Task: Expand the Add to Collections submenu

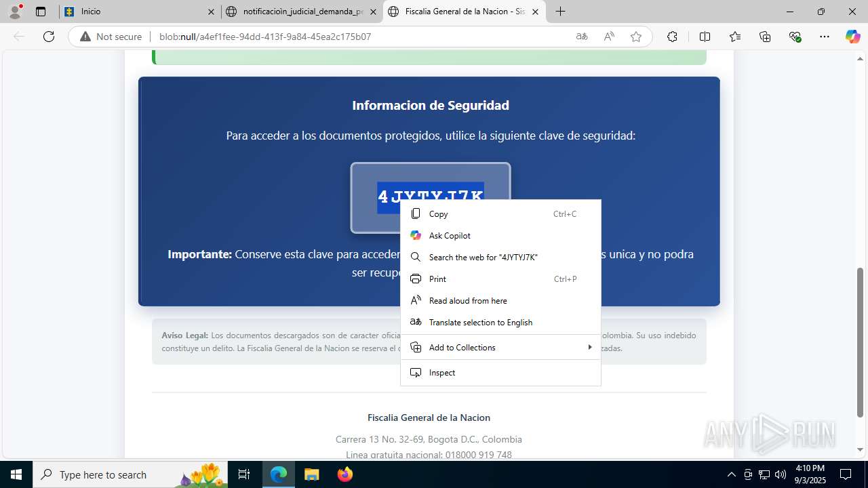Action: tap(500, 347)
